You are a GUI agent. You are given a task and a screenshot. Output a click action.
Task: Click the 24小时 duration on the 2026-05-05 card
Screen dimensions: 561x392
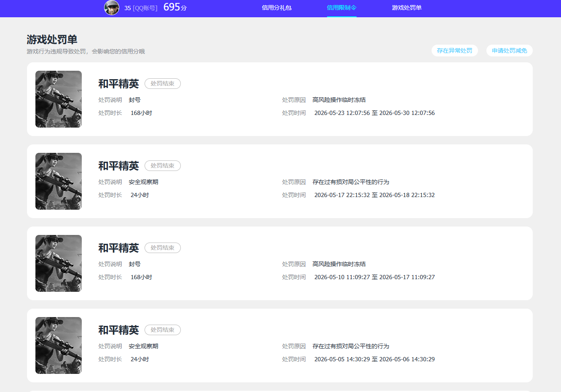(140, 359)
